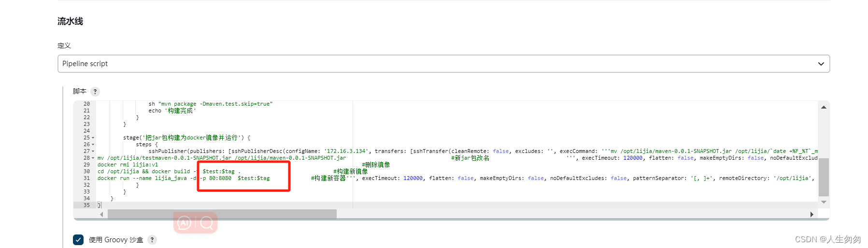The height and width of the screenshot is (248, 868).
Task: Click the '#构建新容器' comment
Action: coord(328,179)
